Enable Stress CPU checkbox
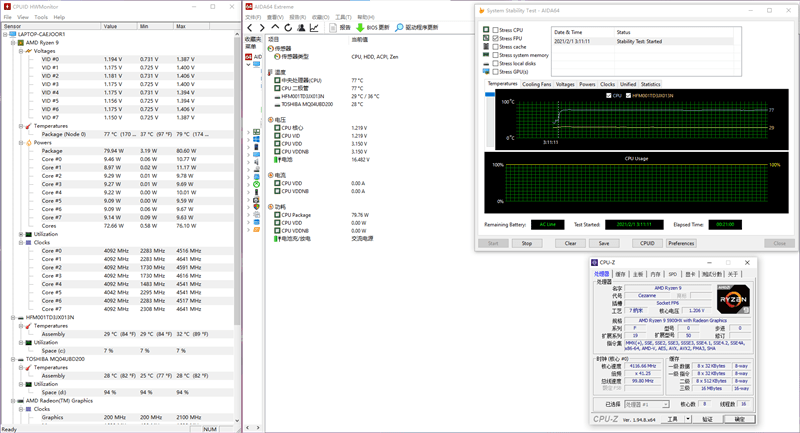800x433 pixels. [x=495, y=30]
